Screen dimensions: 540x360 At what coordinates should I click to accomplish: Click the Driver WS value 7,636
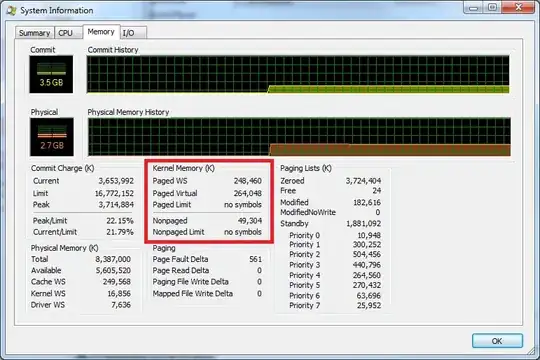point(121,305)
